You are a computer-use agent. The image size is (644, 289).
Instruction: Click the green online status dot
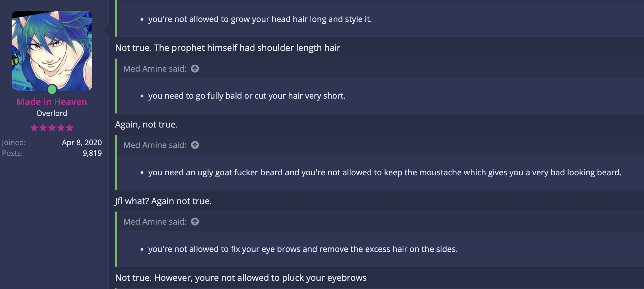[x=52, y=90]
